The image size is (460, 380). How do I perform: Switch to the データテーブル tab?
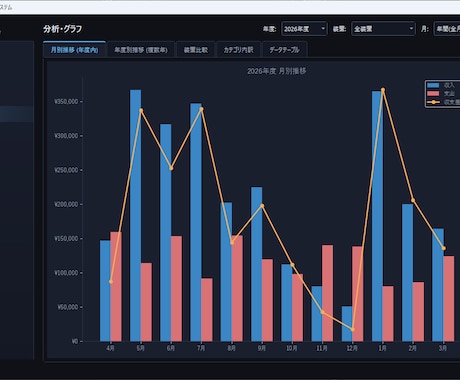coord(284,50)
